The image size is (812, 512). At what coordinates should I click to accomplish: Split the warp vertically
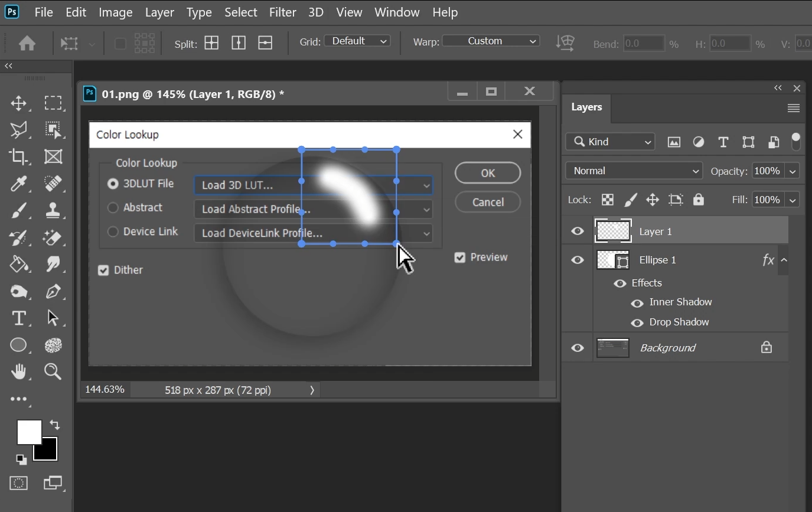pyautogui.click(x=239, y=43)
